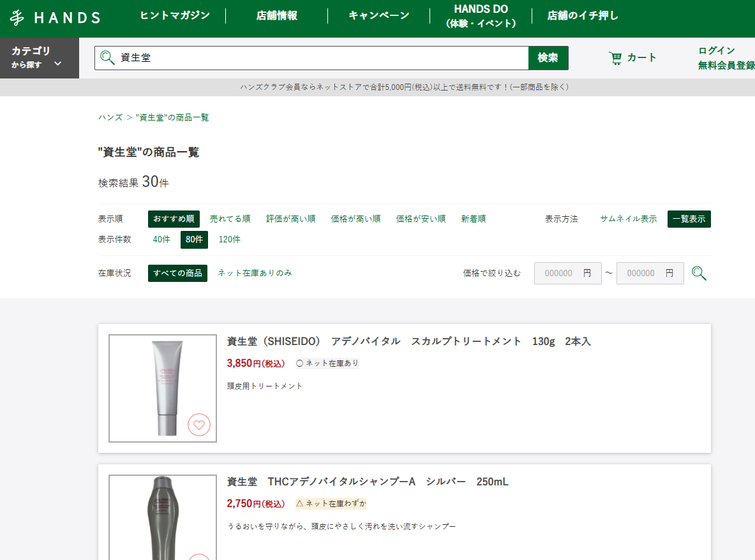Open アデノバイタル スカルプトリートメント product title
755x560 pixels.
[409, 342]
